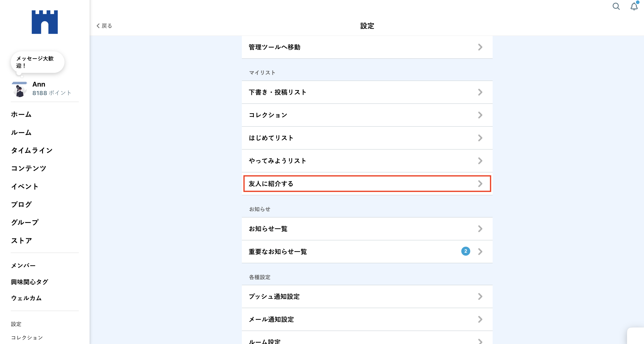Click the search magnifier icon

tap(616, 6)
